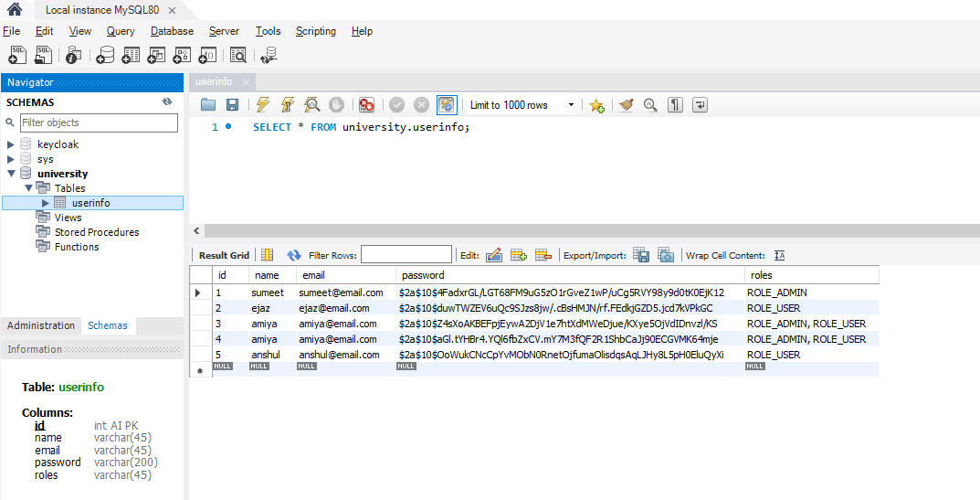Refresh the schemas list
980x500 pixels.
tap(167, 102)
